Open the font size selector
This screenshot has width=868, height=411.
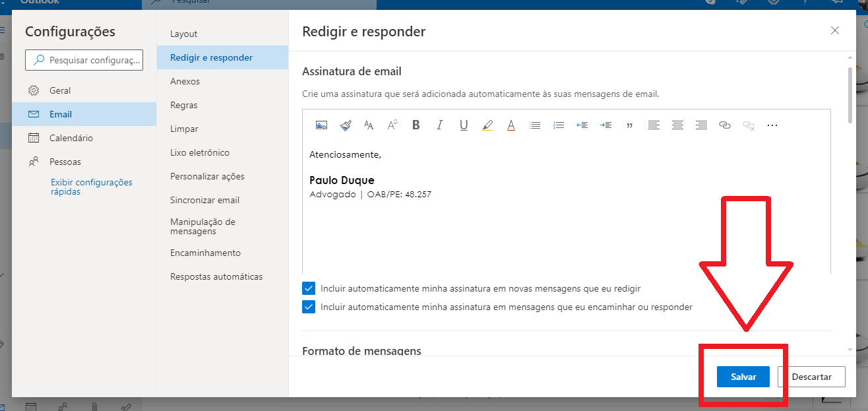(392, 125)
